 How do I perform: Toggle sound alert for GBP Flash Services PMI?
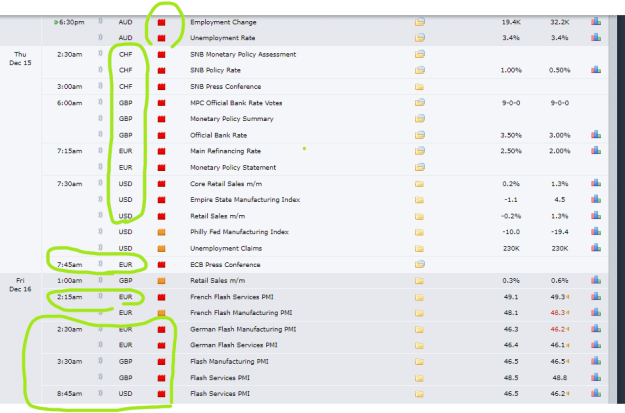[100, 376]
